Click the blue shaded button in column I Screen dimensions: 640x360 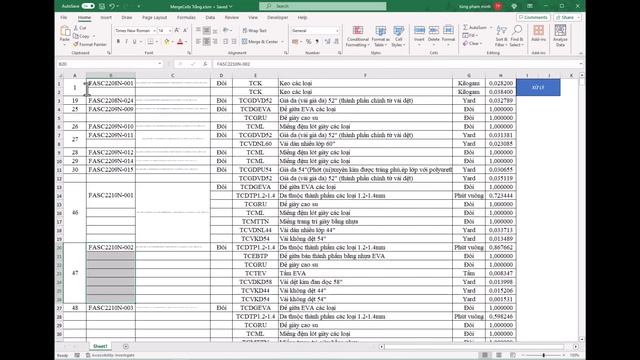[538, 87]
